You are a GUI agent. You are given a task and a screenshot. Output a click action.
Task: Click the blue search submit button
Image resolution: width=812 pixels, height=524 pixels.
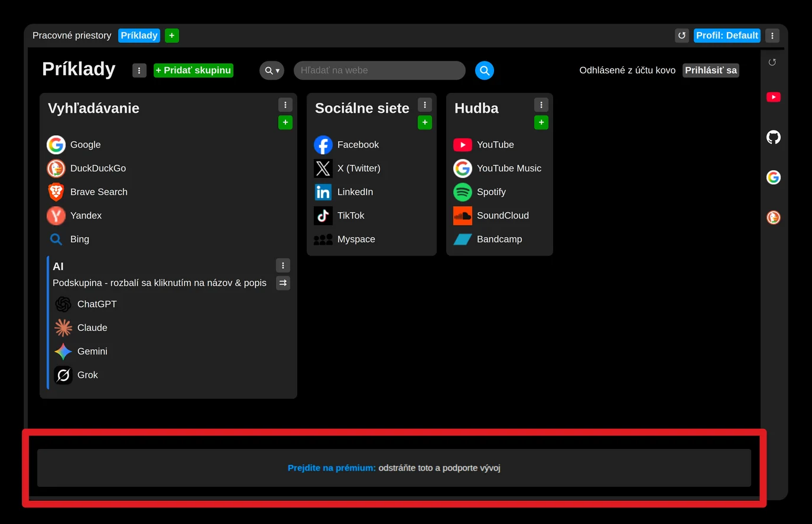(x=485, y=70)
